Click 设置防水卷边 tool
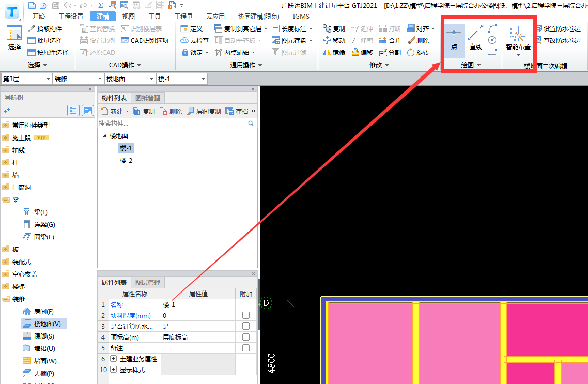The height and width of the screenshot is (384, 588). click(x=559, y=29)
